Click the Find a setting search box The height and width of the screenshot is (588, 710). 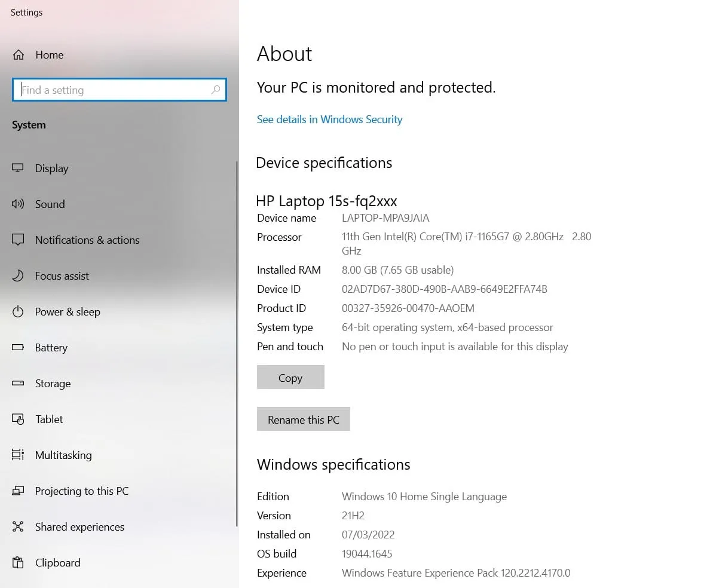tap(108, 90)
